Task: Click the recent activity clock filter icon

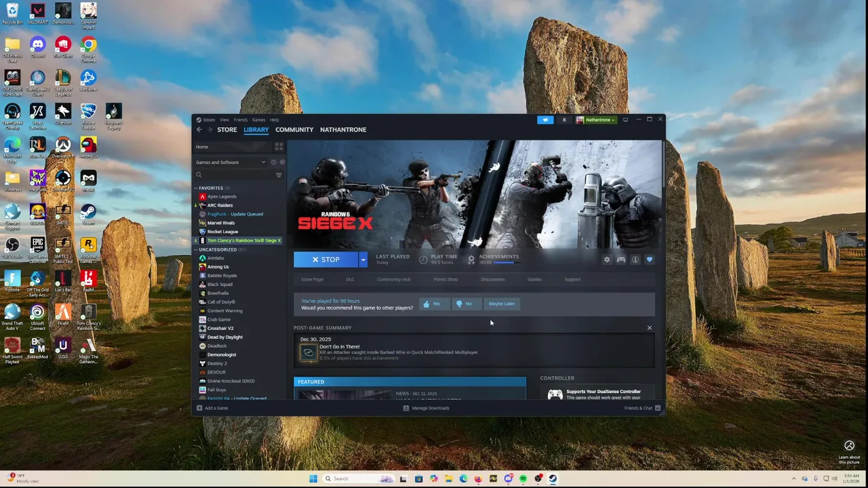Action: (x=273, y=162)
